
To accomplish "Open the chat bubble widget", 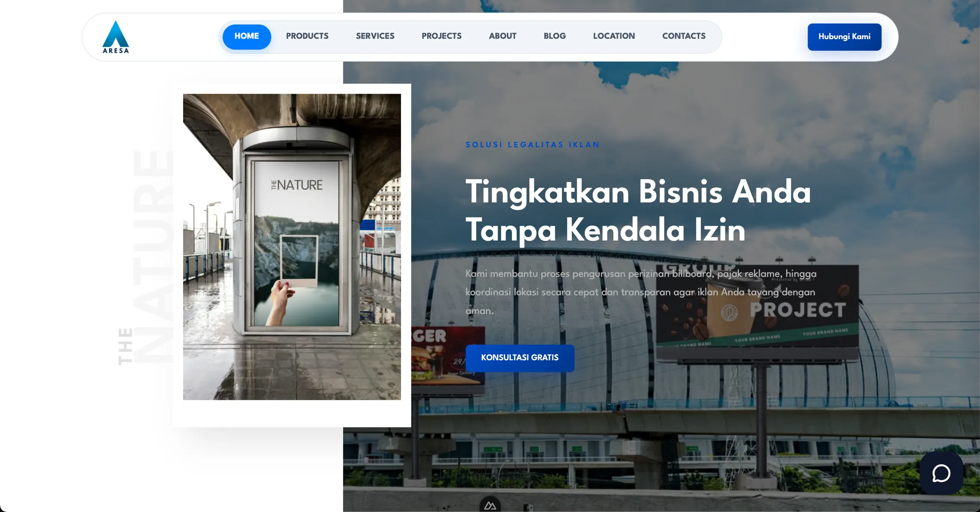I will tap(941, 473).
